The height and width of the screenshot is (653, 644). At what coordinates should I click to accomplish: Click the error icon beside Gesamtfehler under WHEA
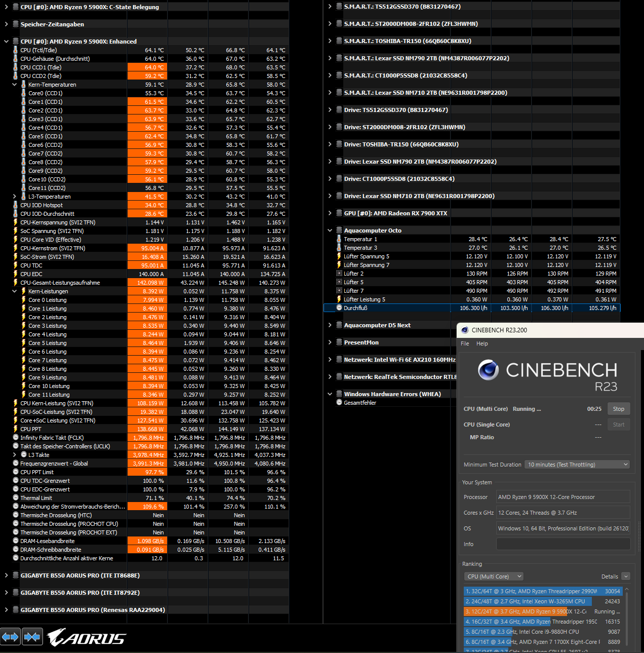(x=339, y=403)
